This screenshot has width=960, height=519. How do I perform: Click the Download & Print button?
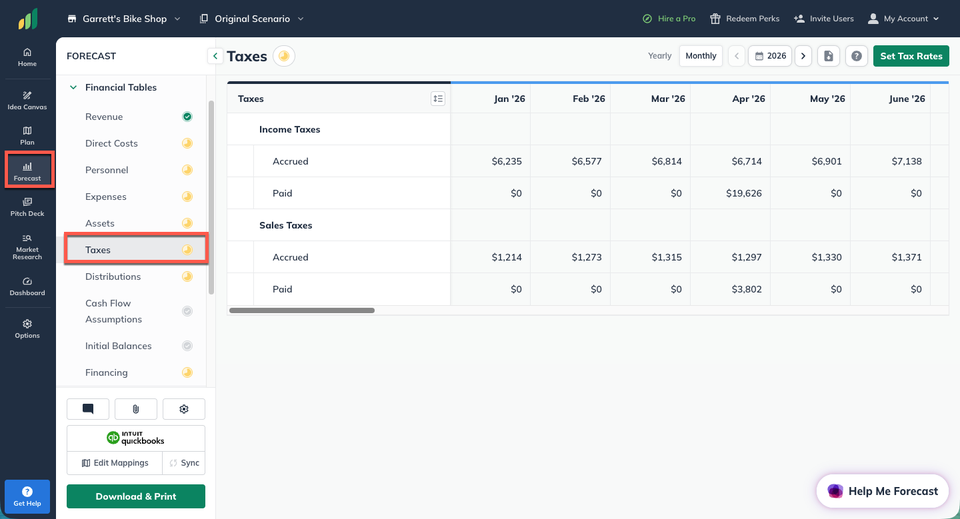point(136,496)
